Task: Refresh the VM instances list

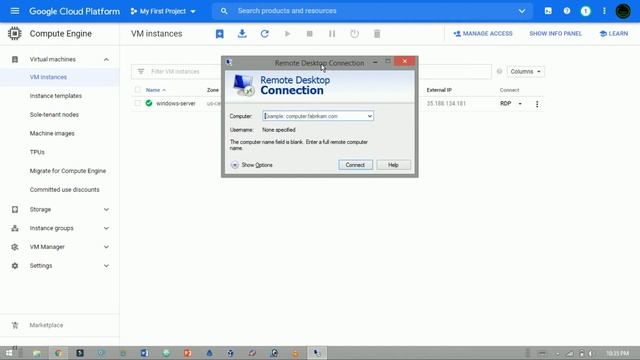Action: pos(264,34)
